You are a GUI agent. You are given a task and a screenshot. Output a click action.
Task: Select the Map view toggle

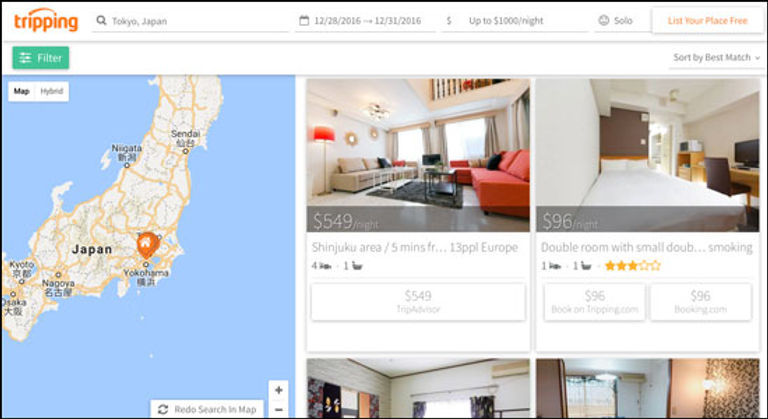22,91
